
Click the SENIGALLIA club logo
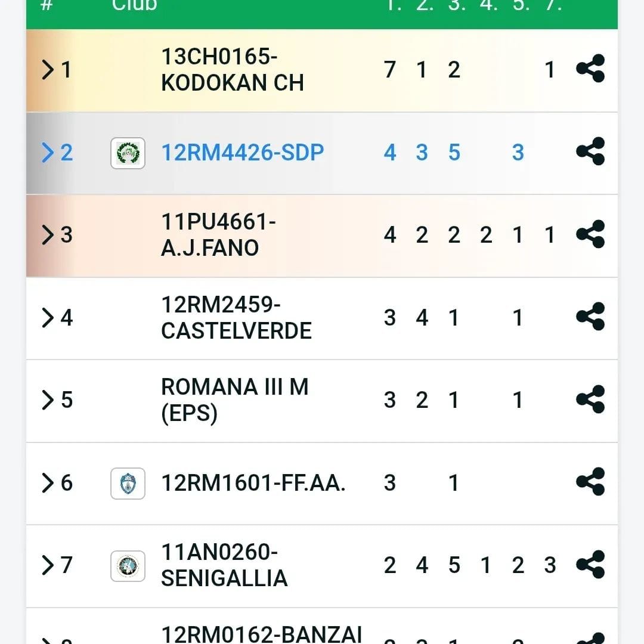(128, 565)
